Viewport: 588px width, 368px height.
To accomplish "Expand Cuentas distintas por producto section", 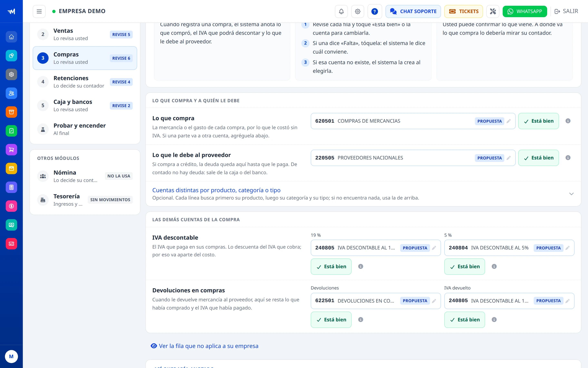I will coord(363,194).
